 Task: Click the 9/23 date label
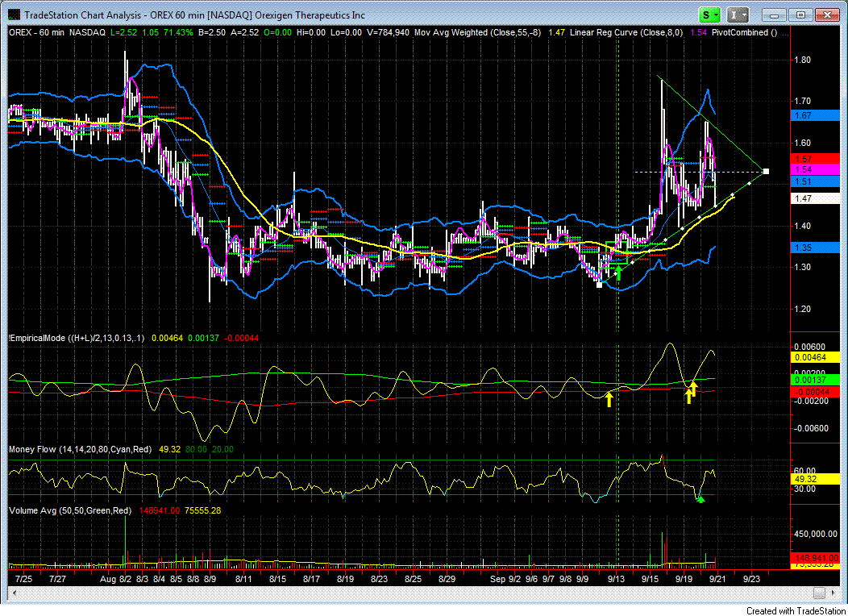click(x=751, y=579)
